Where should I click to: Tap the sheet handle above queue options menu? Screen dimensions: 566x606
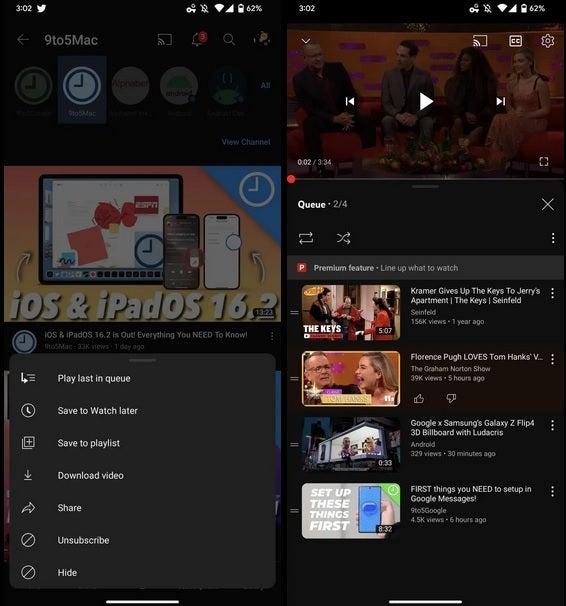(143, 360)
